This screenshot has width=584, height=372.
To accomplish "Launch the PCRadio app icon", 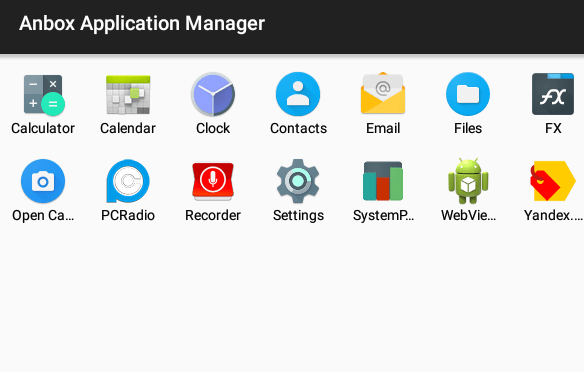I will pyautogui.click(x=128, y=181).
